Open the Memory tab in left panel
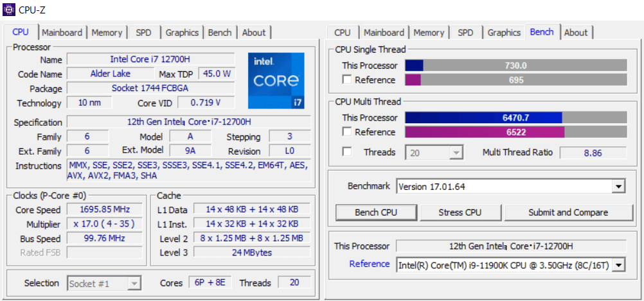Viewport: 644px width, 301px height. pos(107,33)
